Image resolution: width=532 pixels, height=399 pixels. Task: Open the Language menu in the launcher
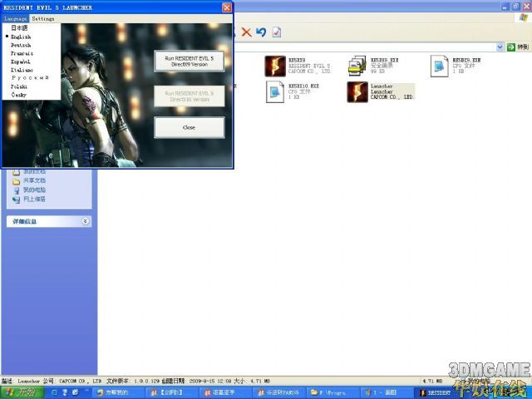point(15,18)
